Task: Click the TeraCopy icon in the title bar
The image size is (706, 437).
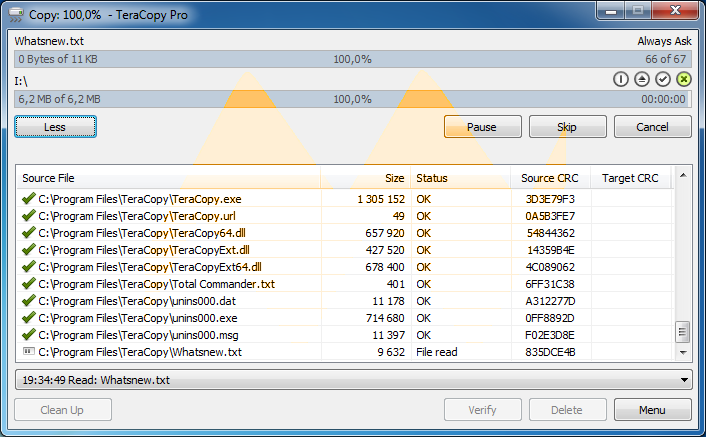Action: (16, 15)
